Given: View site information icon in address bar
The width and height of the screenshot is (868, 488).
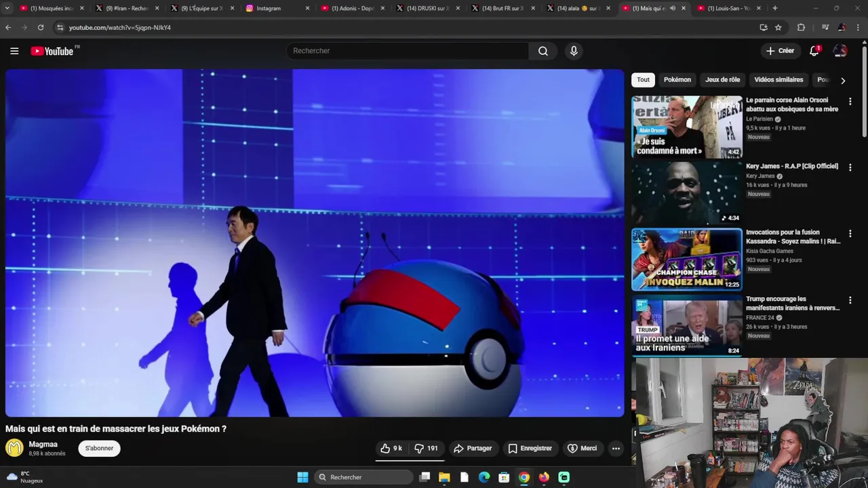Looking at the screenshot, I should [x=60, y=27].
